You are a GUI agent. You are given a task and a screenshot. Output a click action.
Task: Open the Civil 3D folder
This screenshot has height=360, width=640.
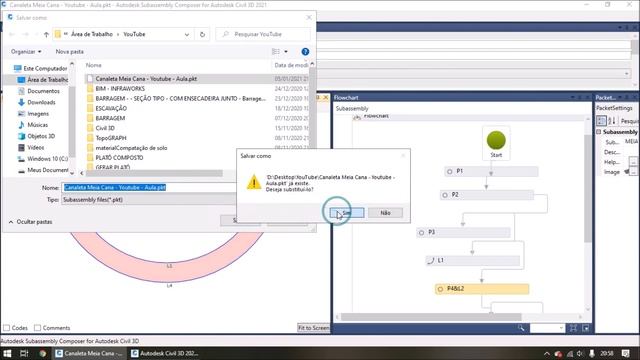[104, 128]
